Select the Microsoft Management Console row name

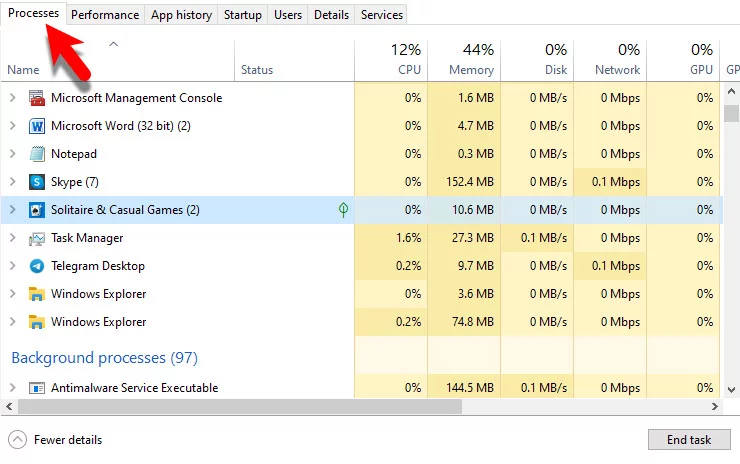[136, 98]
